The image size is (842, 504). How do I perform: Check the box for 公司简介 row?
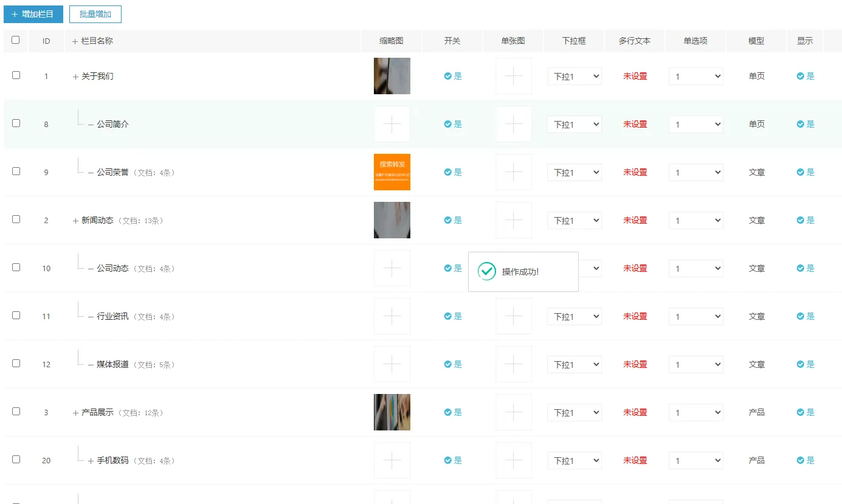click(16, 123)
